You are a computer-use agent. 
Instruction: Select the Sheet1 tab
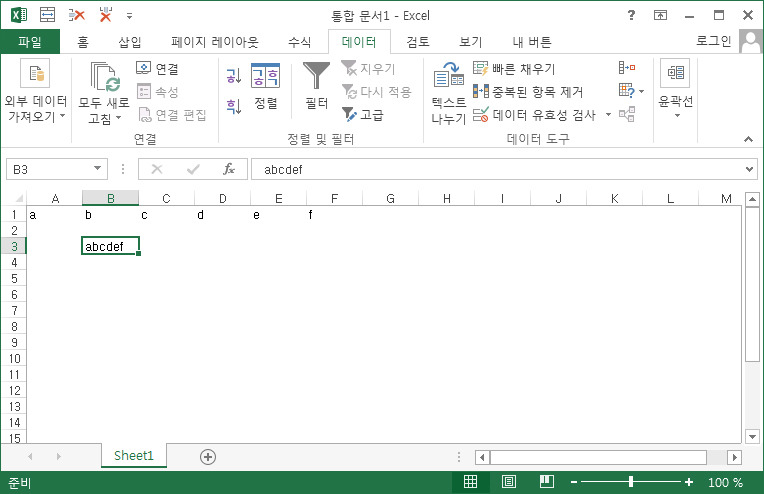[x=134, y=456]
